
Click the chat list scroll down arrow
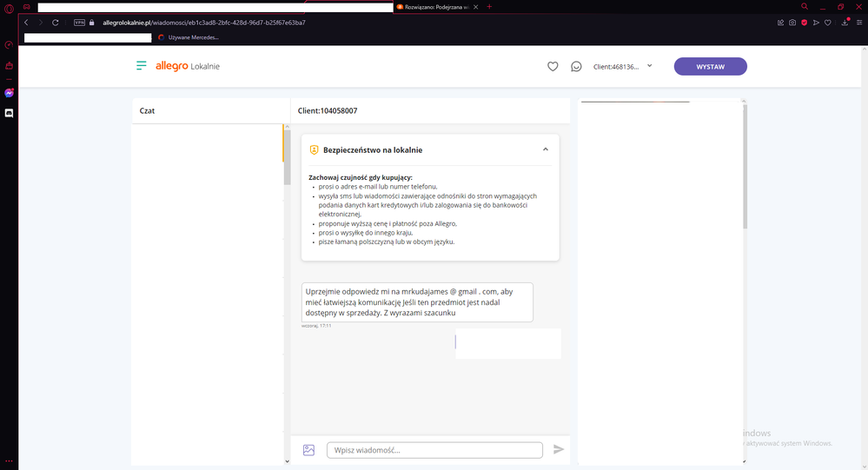point(287,461)
